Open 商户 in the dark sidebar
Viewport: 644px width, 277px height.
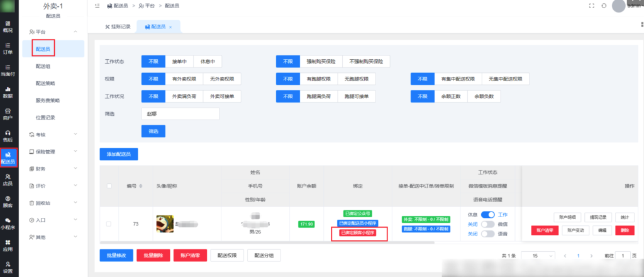coord(8,114)
